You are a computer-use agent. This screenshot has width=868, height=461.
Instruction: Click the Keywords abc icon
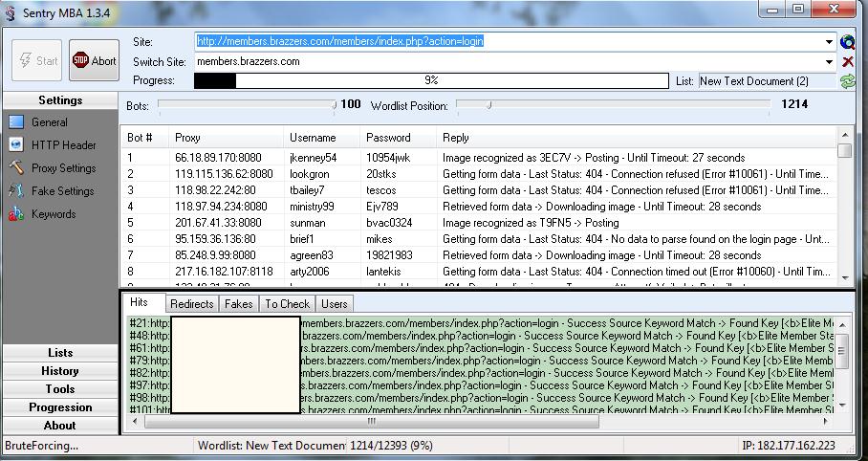click(x=16, y=214)
